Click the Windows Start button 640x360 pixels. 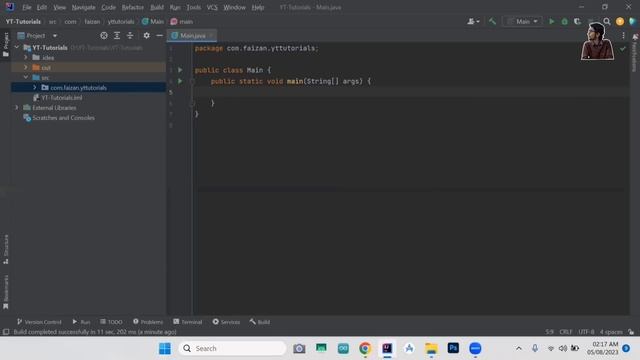[x=165, y=348]
